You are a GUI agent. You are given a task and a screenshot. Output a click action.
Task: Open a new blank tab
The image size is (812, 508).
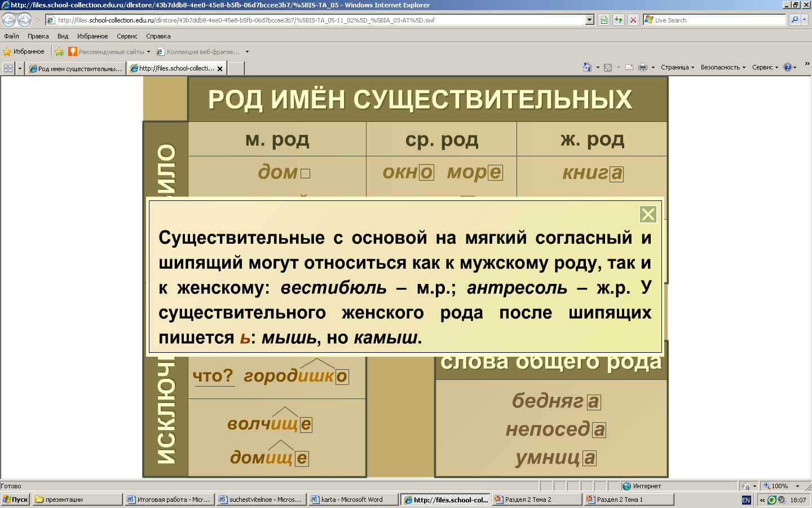click(236, 68)
